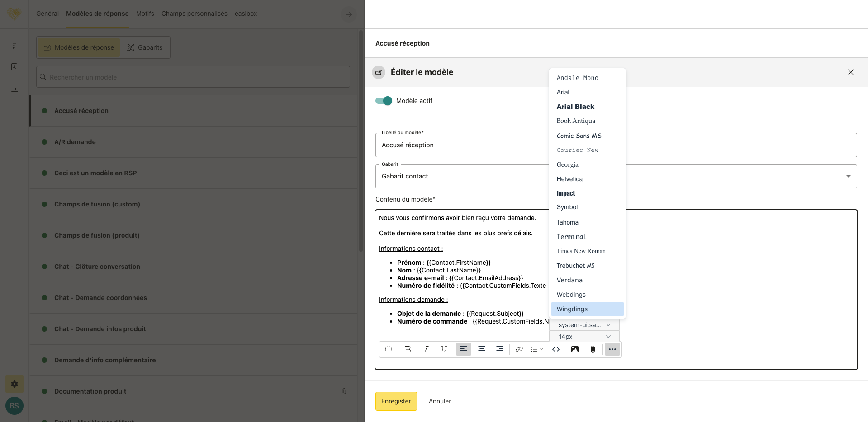This screenshot has width=868, height=422.
Task: Apply italic formatting in editor toolbar
Action: coord(426,349)
